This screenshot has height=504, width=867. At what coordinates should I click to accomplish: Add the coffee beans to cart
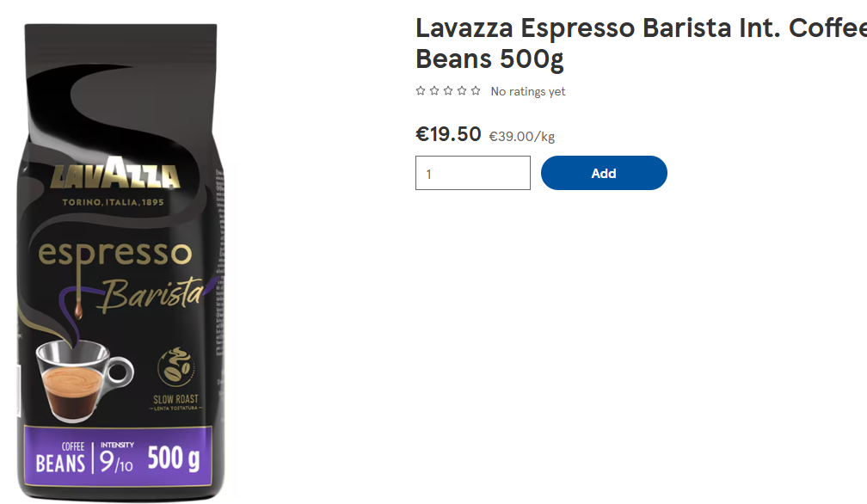[604, 173]
